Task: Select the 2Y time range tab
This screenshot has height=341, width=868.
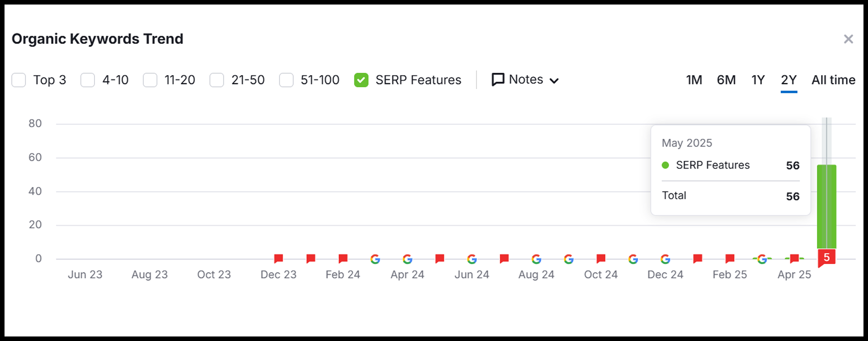Action: pyautogui.click(x=789, y=80)
